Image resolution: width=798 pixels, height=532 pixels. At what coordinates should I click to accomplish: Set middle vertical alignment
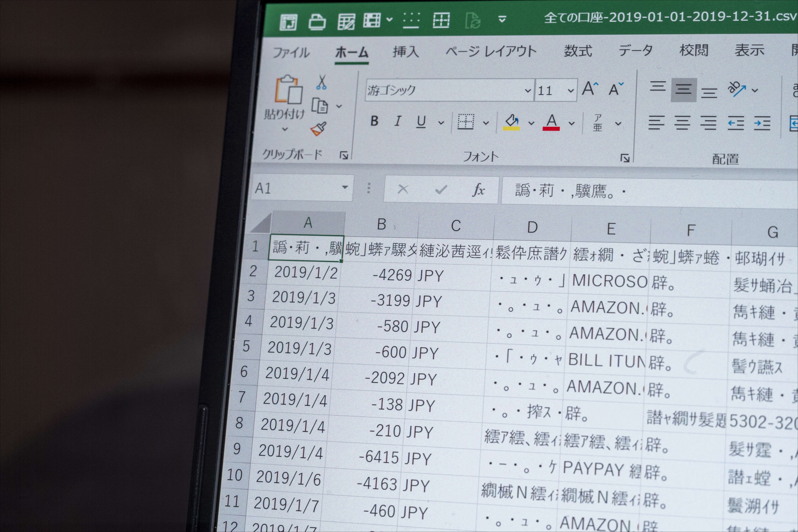tap(684, 90)
